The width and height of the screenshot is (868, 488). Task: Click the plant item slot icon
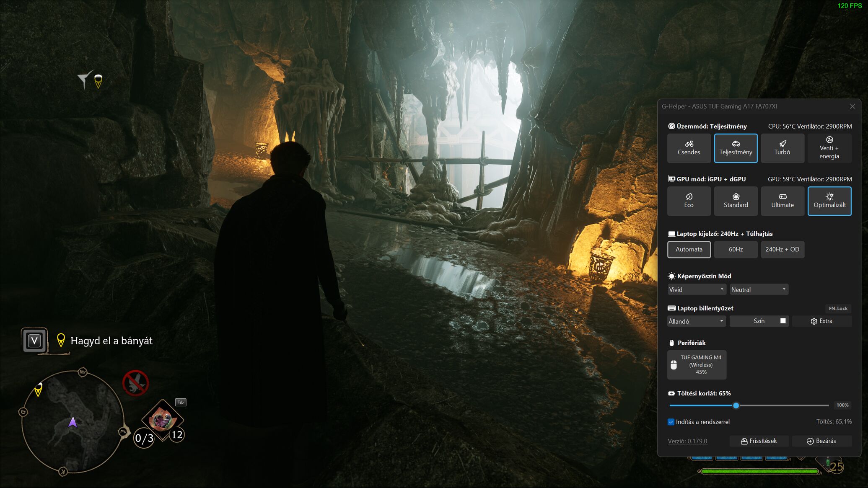point(163,420)
